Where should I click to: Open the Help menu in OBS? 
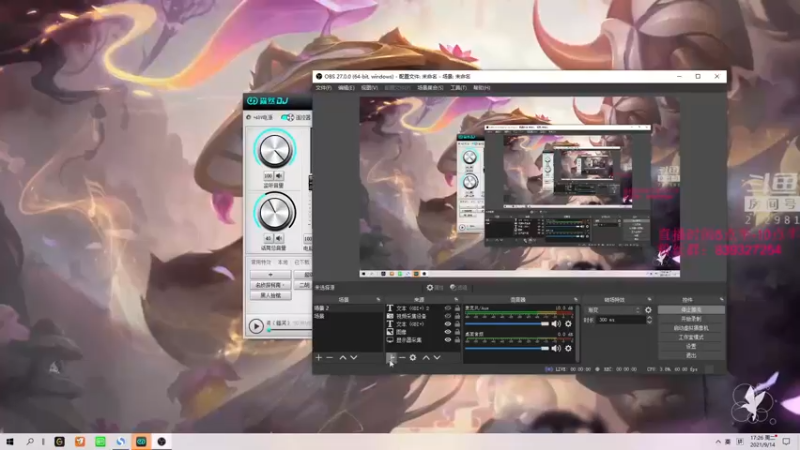tap(481, 88)
